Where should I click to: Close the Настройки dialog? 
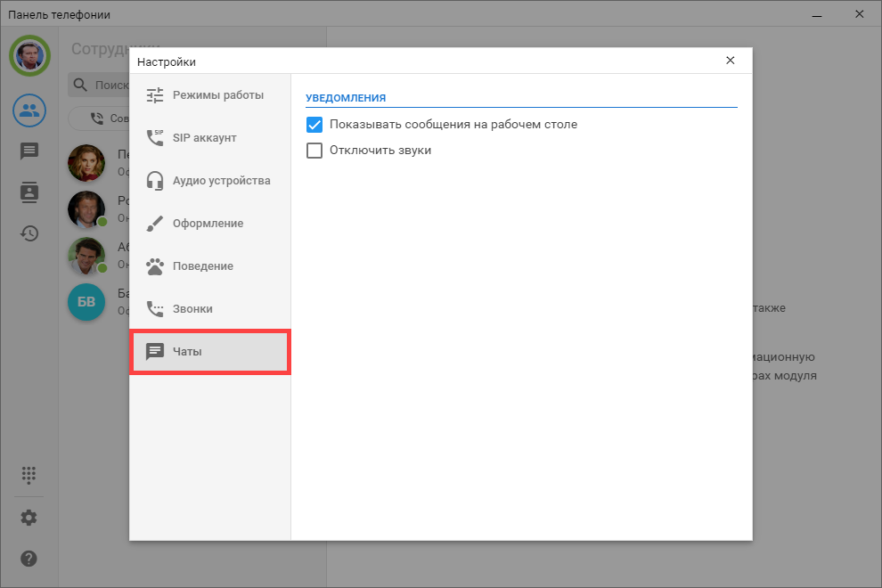point(730,61)
